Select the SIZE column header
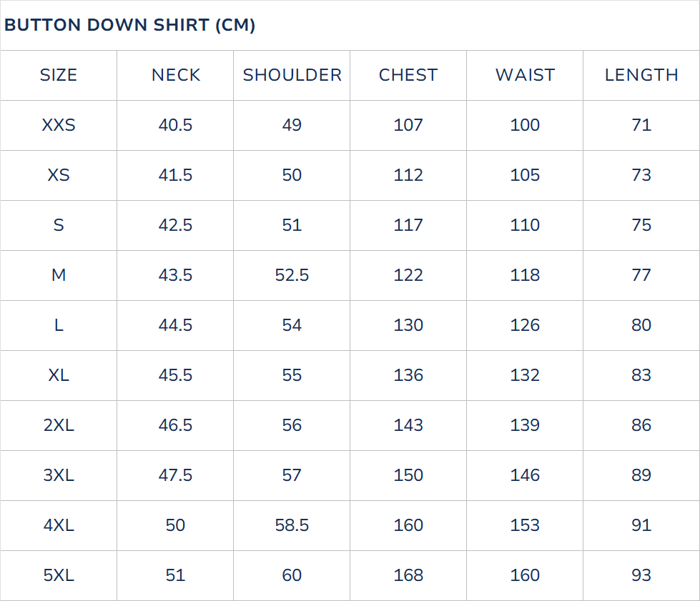700x601 pixels. point(59,75)
